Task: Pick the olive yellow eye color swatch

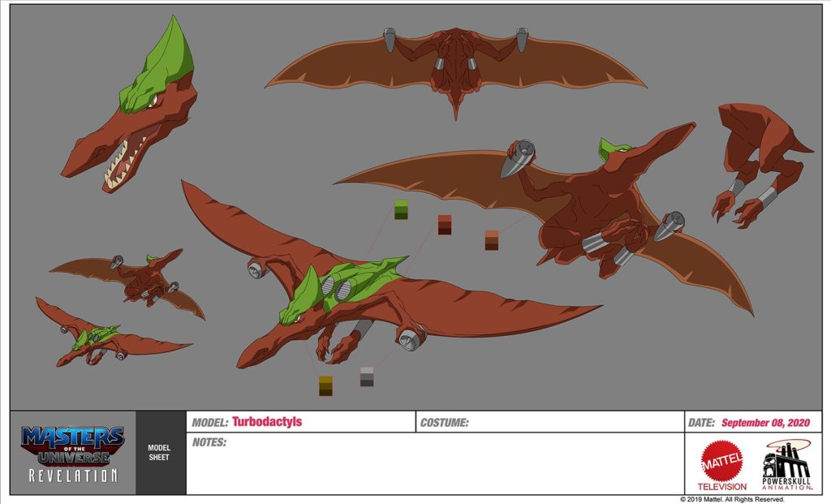Action: point(325,386)
